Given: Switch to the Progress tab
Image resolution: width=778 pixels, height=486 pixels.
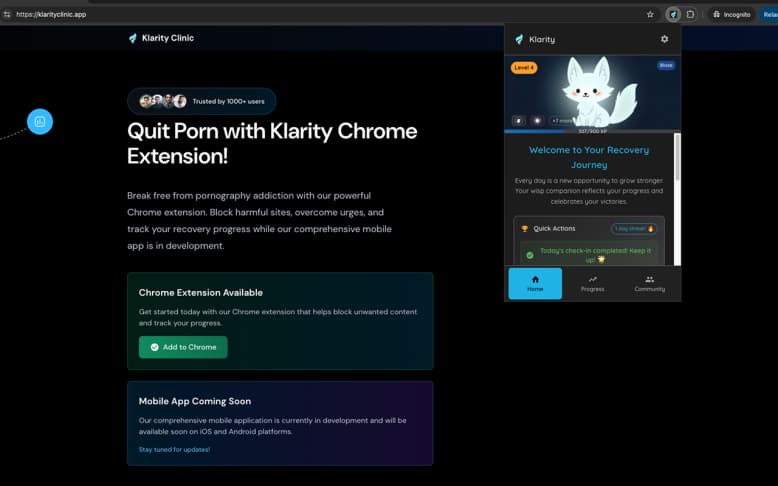Looking at the screenshot, I should point(592,283).
